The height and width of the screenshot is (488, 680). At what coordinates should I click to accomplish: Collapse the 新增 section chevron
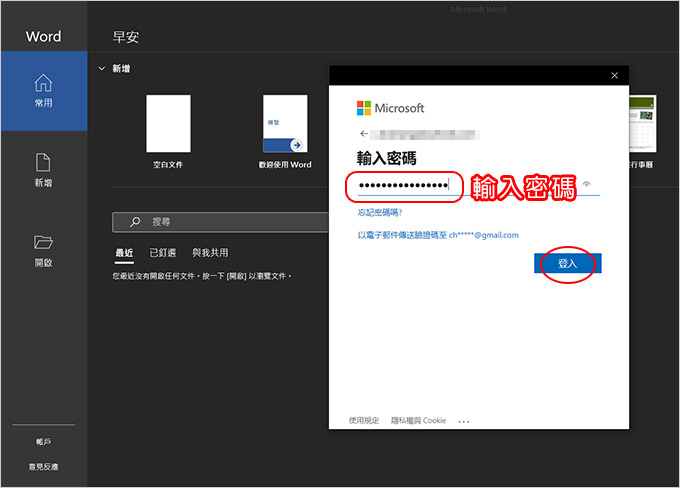[101, 69]
